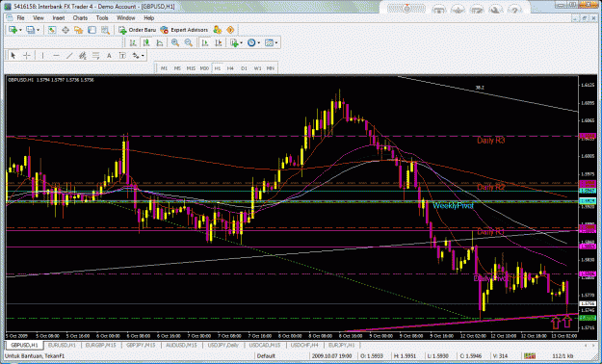Viewport: 602px width, 364px height.
Task: Click the Order Baru button
Action: tap(138, 30)
